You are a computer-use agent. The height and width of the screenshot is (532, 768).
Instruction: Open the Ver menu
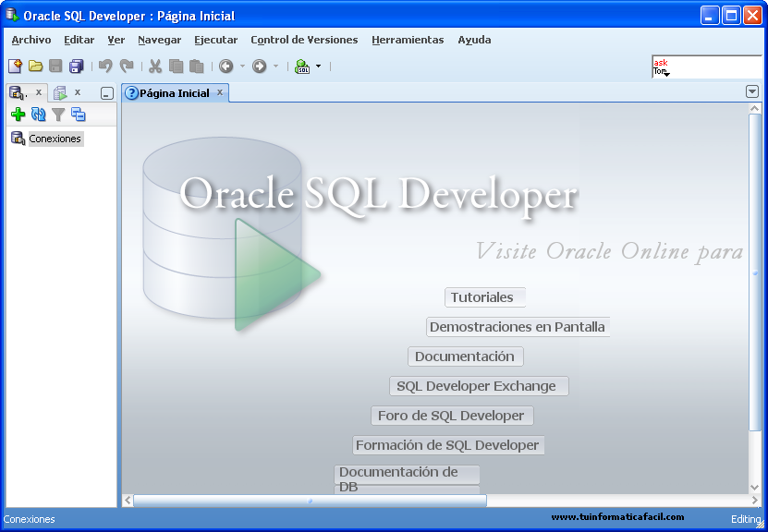[x=116, y=40]
